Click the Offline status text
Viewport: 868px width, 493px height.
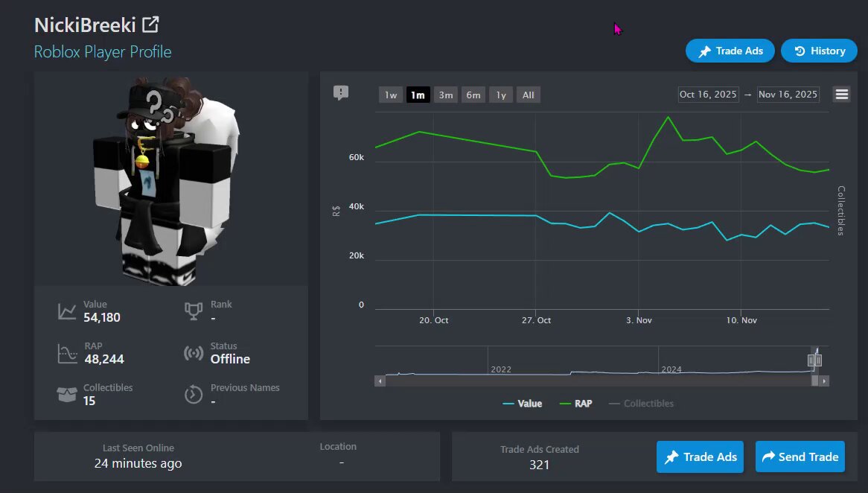(230, 359)
